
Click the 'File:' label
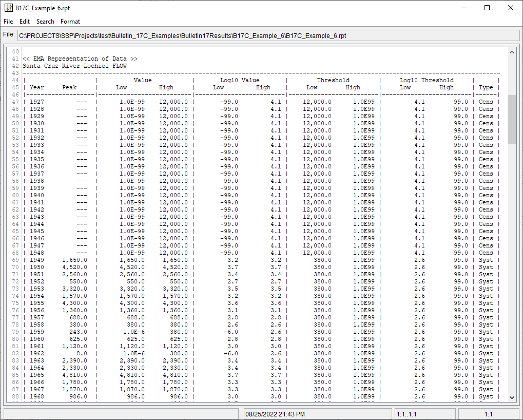9,34
